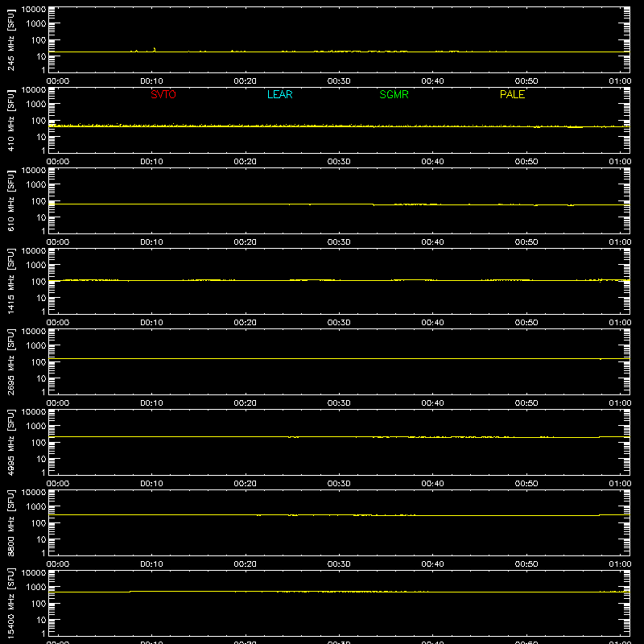Click the 1000 y-axis label of 410 MHz plot
Screen dimensions: 644x644
click(x=36, y=104)
